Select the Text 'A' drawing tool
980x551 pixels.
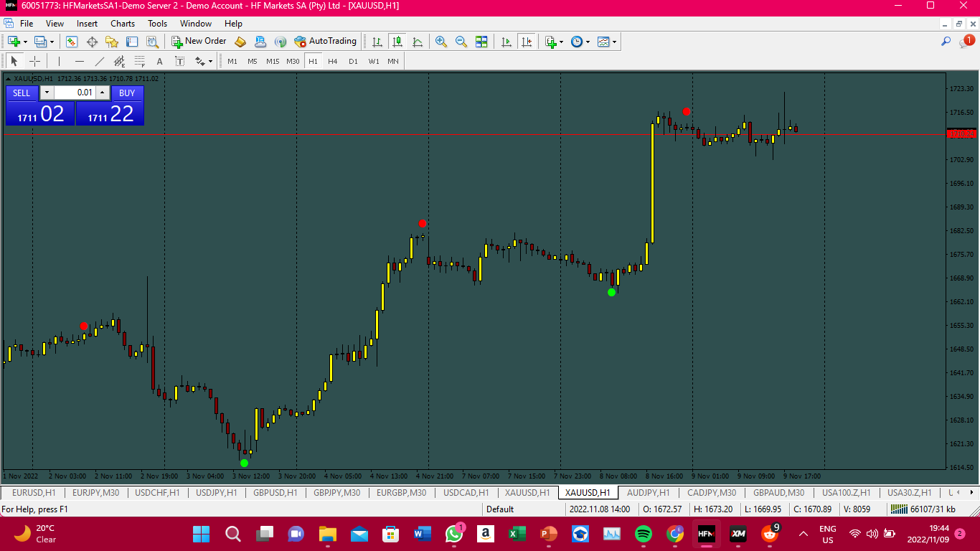tap(159, 61)
